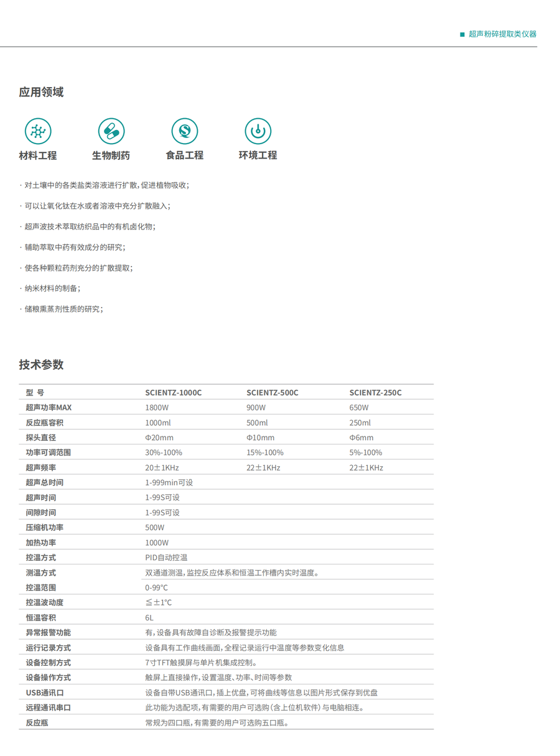Select the 常规为四口瓶 description

(x=218, y=722)
